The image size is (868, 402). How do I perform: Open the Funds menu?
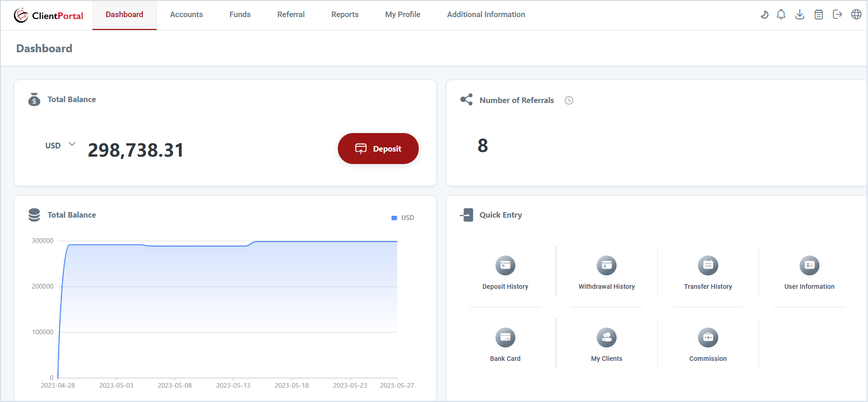tap(240, 15)
